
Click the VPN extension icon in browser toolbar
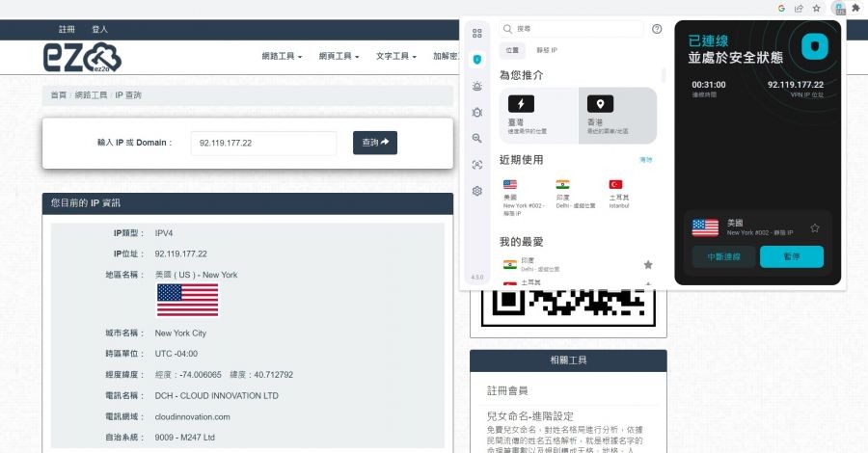tap(840, 9)
